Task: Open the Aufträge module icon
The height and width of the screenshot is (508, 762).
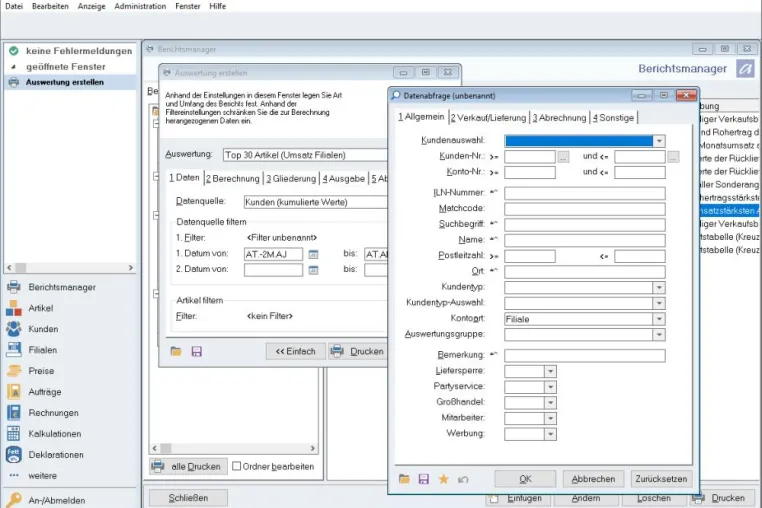Action: pos(14,391)
